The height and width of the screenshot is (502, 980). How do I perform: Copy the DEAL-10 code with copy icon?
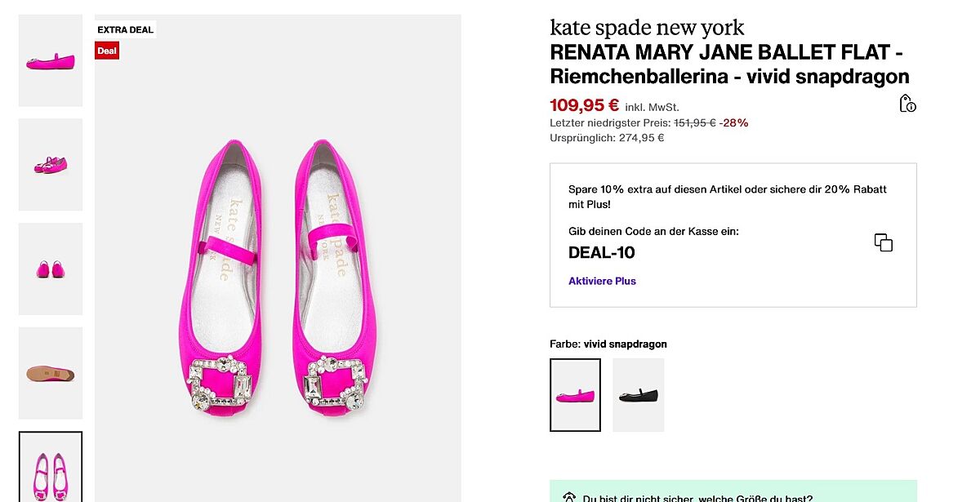pyautogui.click(x=883, y=242)
